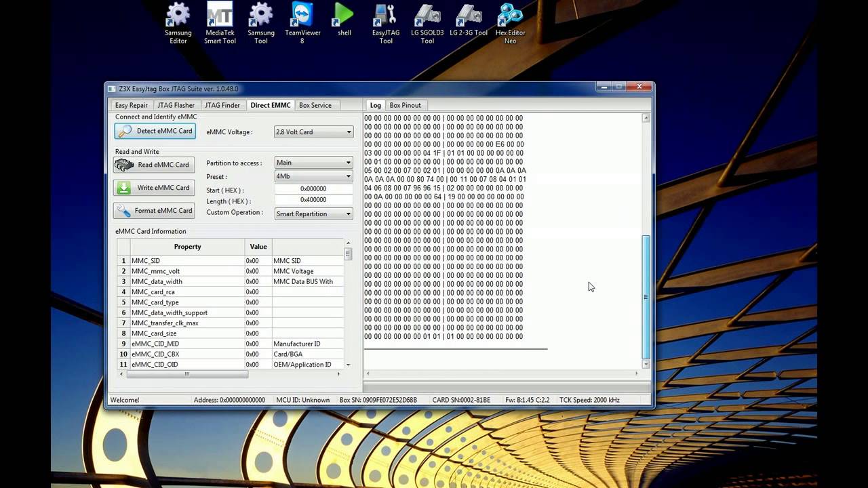The height and width of the screenshot is (488, 868).
Task: Click Write eMMC Card button
Action: [x=154, y=188]
